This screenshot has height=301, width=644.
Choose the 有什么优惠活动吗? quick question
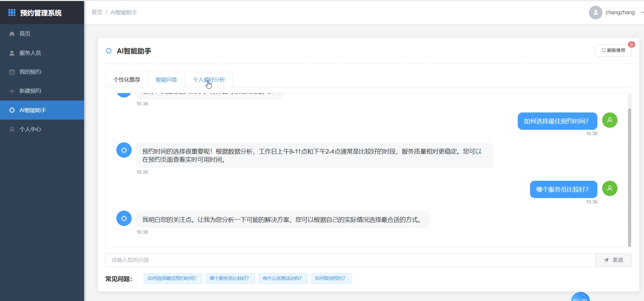282,279
